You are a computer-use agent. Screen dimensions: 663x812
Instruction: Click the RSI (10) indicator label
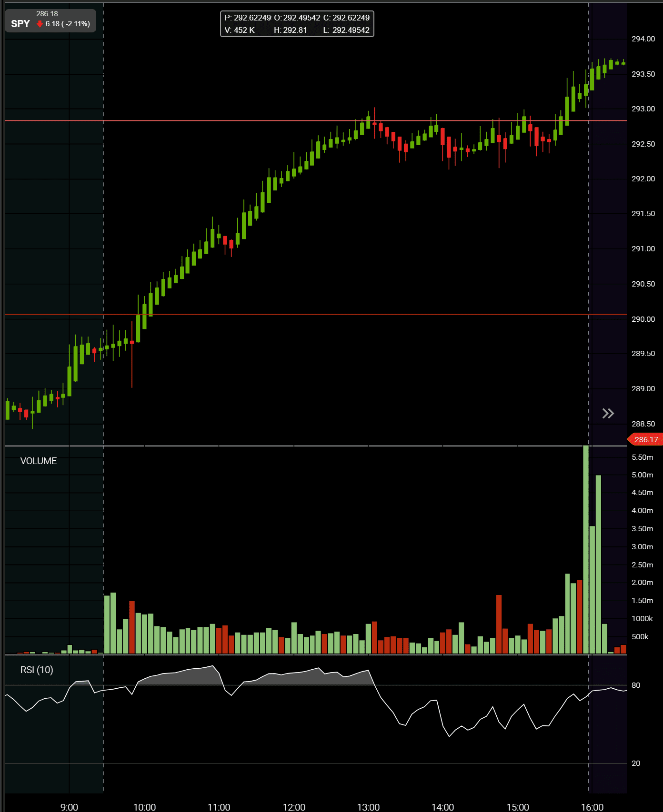tap(37, 670)
